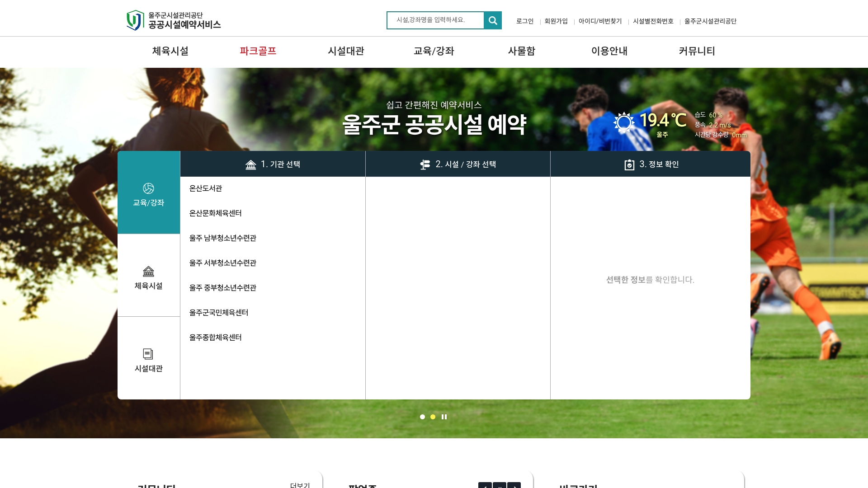Select 온산문화체육센터 from institution list
The height and width of the screenshot is (488, 868).
[x=216, y=213]
